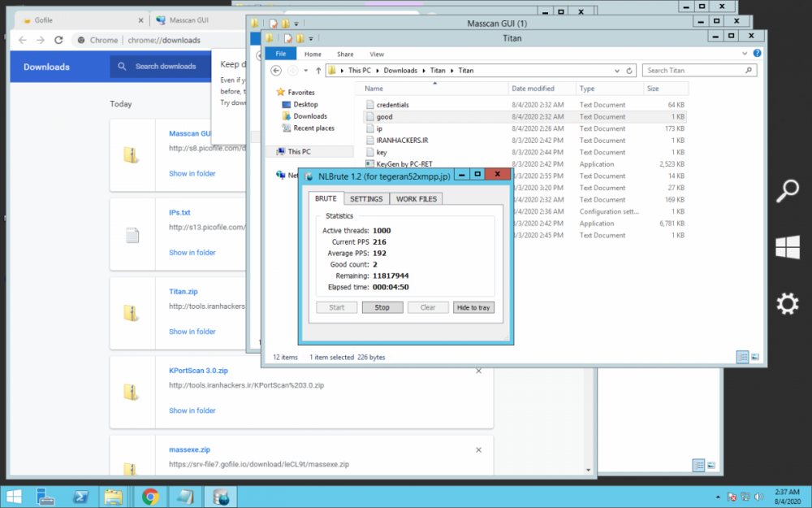This screenshot has width=812, height=508.
Task: Switch to the Gofile tab in Chrome
Action: coord(81,20)
